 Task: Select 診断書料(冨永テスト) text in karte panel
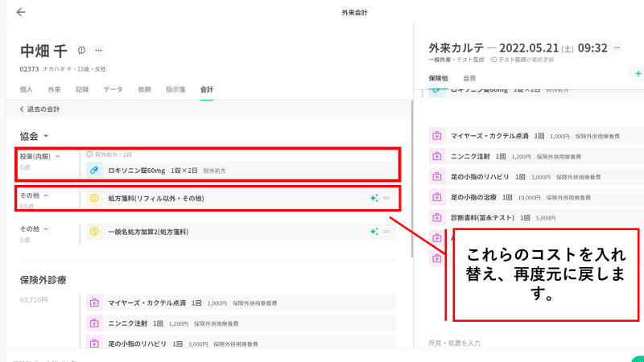point(482,217)
